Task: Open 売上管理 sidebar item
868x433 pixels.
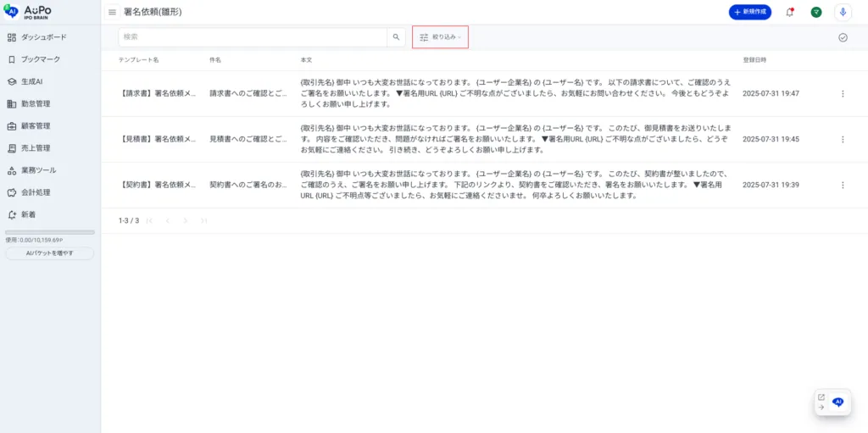Action: tap(50, 147)
